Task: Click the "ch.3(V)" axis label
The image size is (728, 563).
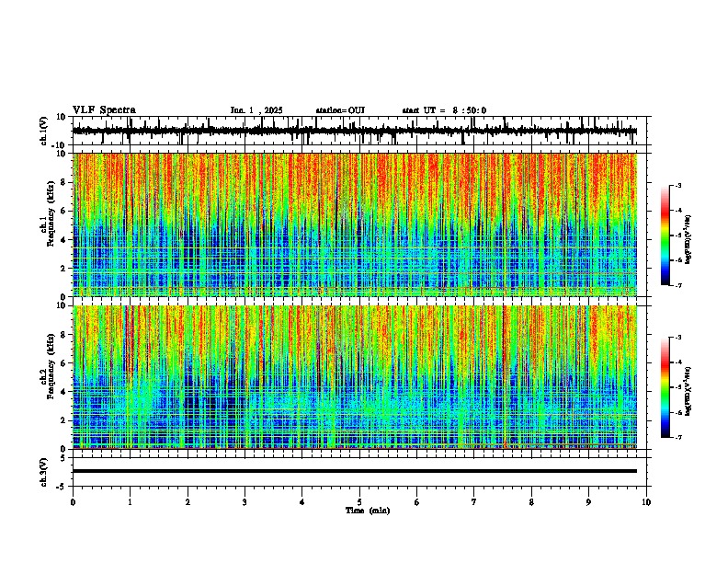Action: pyautogui.click(x=44, y=472)
